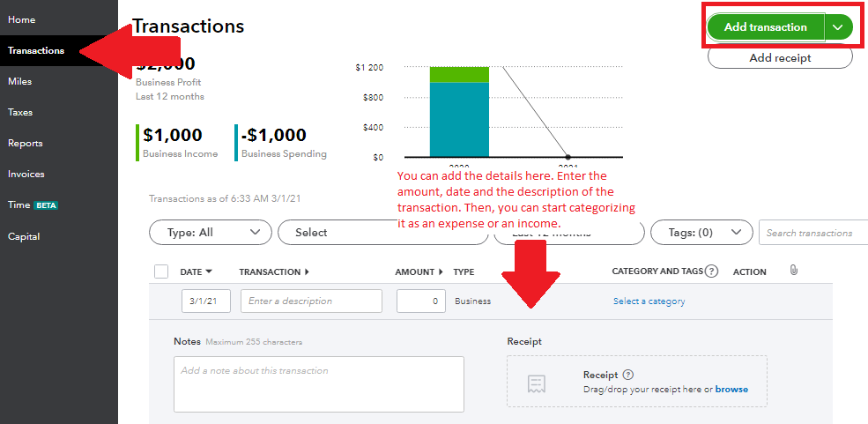Go to Reports in the sidebar
The image size is (868, 424).
26,144
